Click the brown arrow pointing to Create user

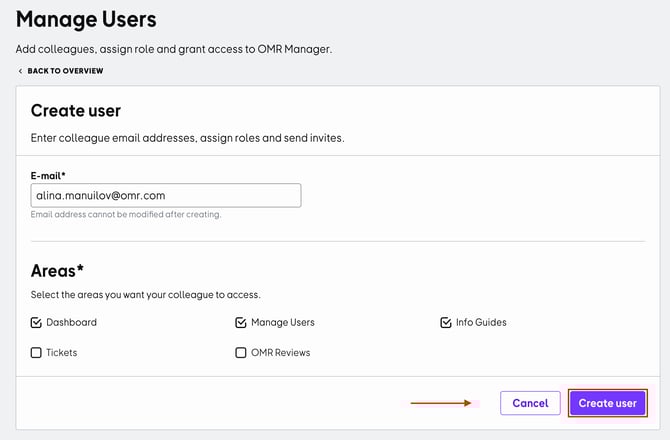441,403
